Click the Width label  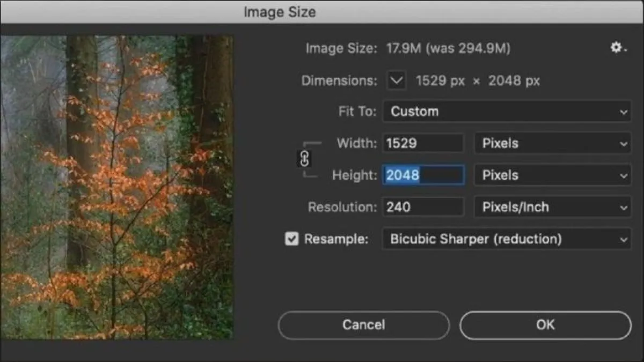(x=356, y=144)
